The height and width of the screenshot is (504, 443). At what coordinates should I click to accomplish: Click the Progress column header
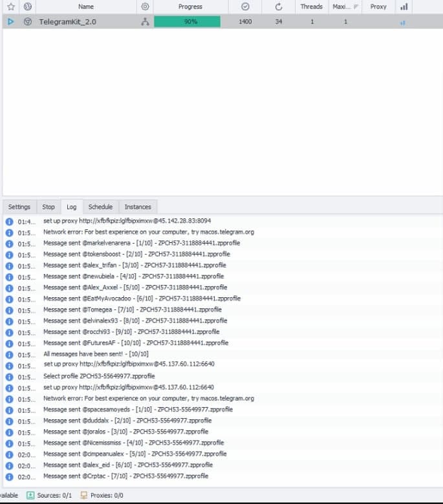point(190,6)
